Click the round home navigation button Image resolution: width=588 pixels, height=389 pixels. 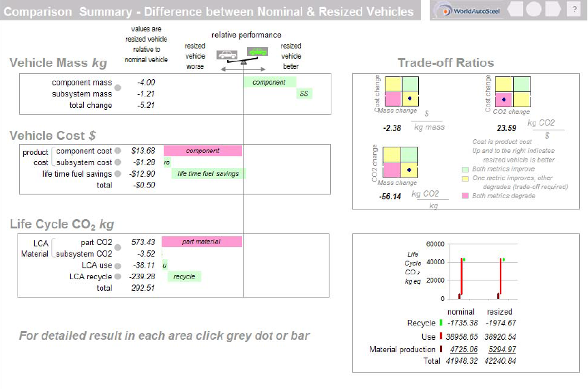(x=534, y=10)
